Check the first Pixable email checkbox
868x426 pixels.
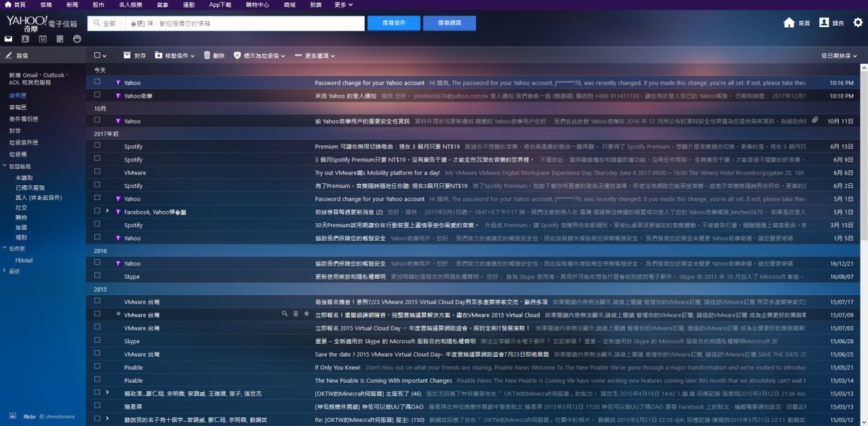click(97, 367)
